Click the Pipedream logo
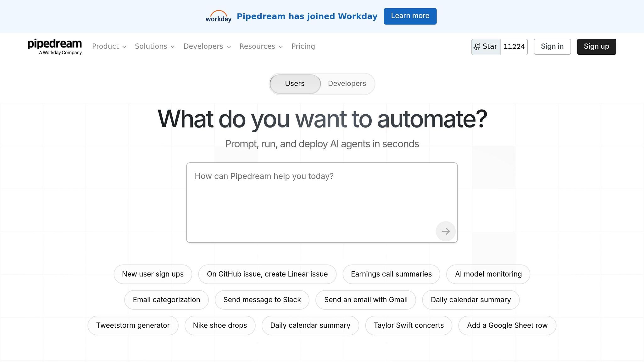This screenshot has height=362, width=644. pyautogui.click(x=55, y=47)
